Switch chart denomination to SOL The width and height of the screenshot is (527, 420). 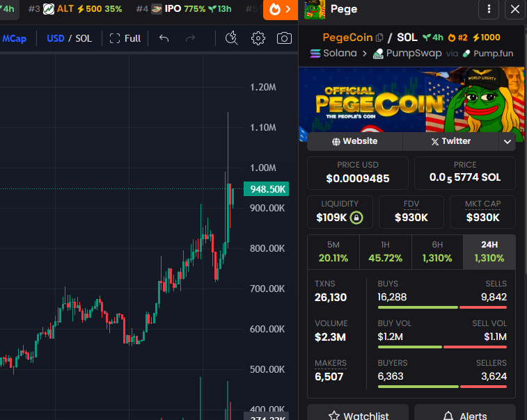[84, 38]
